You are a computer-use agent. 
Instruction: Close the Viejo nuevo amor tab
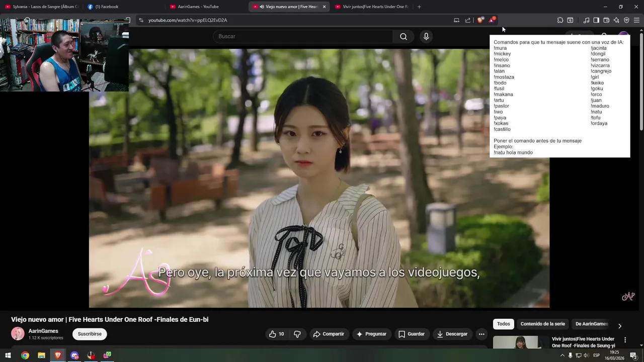325,7
